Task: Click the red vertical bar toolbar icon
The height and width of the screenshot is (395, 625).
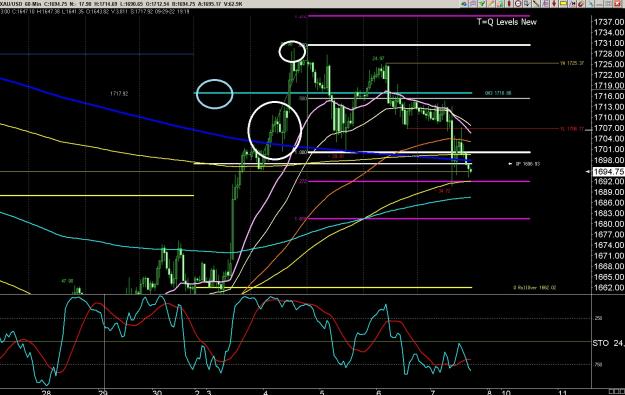Action: click(x=509, y=4)
